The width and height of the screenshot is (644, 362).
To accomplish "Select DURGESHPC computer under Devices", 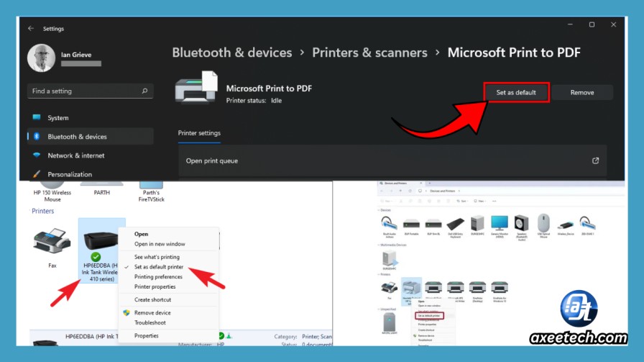I will tap(477, 225).
